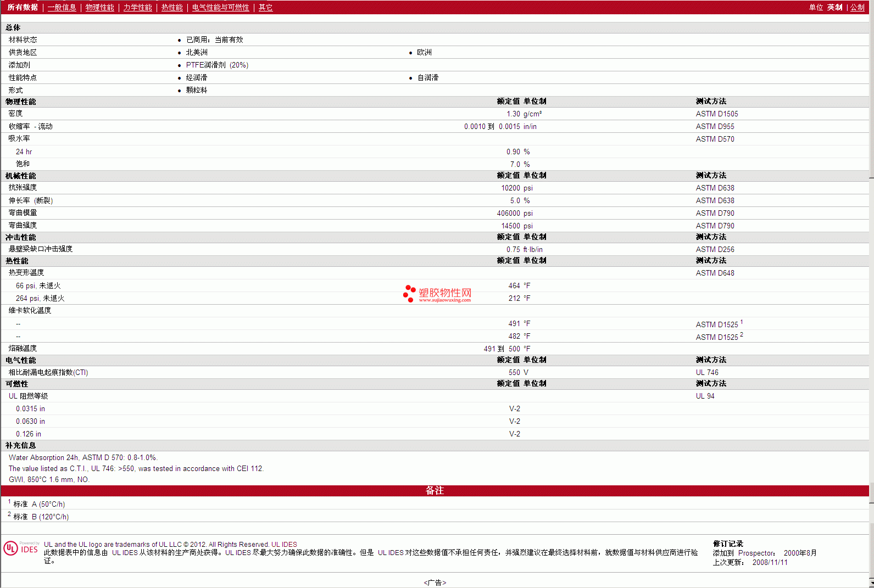Switch to the 其它 tab

click(x=265, y=7)
